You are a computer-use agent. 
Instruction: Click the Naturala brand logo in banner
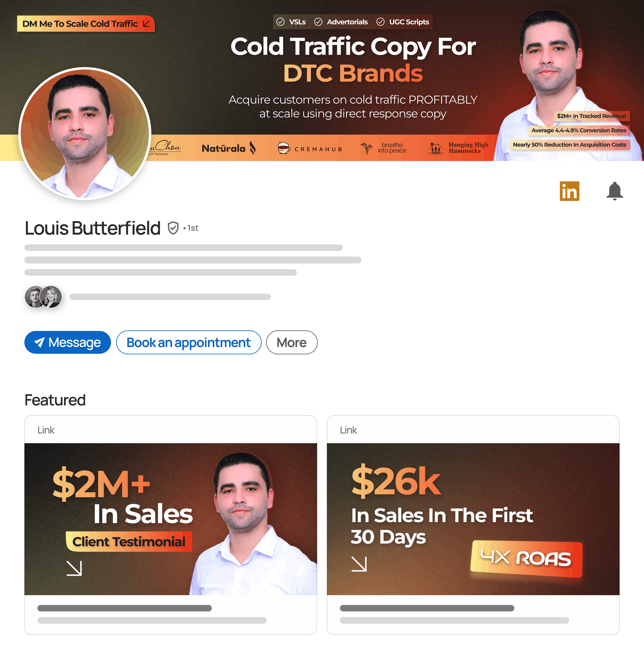click(x=229, y=148)
